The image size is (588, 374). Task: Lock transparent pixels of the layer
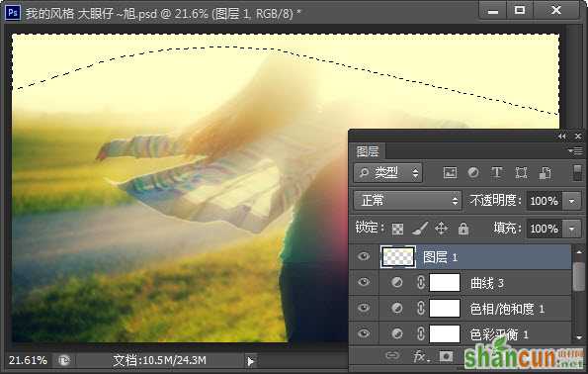[397, 229]
